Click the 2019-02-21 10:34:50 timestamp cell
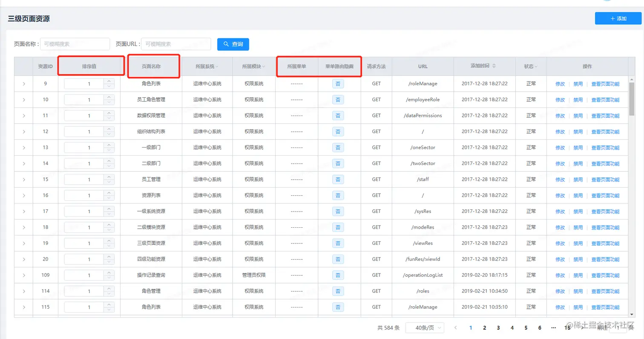 click(x=485, y=291)
